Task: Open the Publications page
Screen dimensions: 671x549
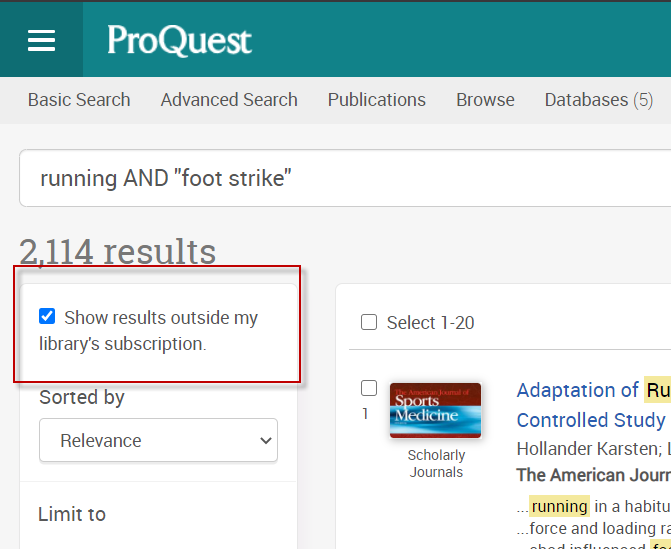Action: click(377, 100)
